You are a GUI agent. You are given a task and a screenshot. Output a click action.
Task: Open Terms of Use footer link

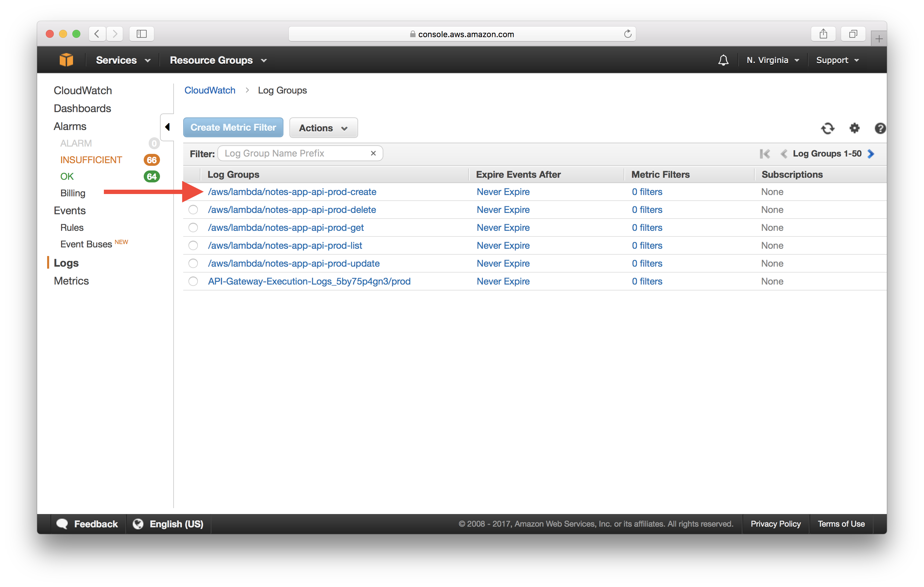[x=841, y=524]
